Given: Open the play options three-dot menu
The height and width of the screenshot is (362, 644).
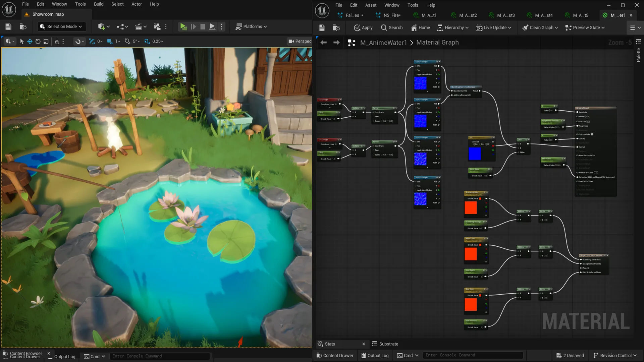Looking at the screenshot, I should tap(222, 26).
